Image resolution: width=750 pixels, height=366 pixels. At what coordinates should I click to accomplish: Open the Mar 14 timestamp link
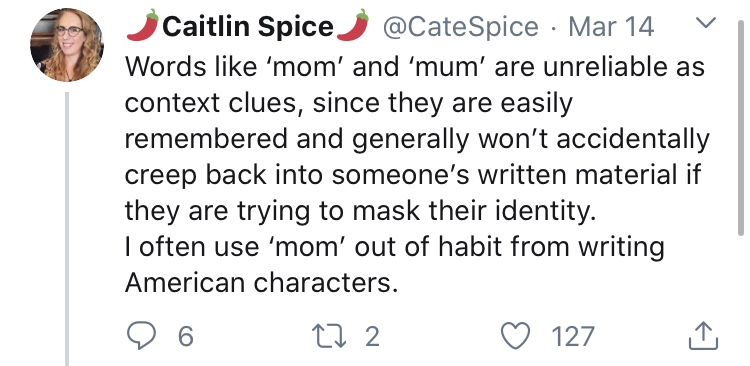[x=611, y=27]
